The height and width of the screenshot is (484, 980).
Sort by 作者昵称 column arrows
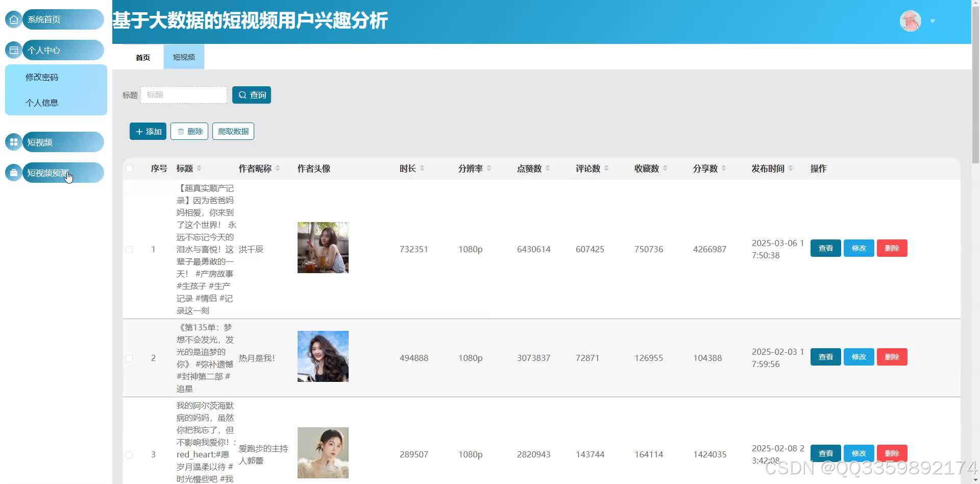[278, 168]
